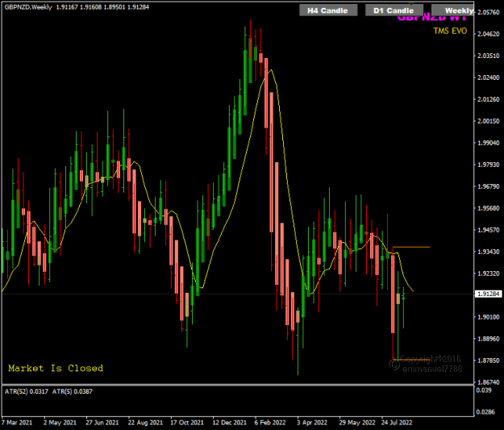504x430 pixels.
Task: Click the 6 Feb 2022 date label
Action: (x=270, y=422)
